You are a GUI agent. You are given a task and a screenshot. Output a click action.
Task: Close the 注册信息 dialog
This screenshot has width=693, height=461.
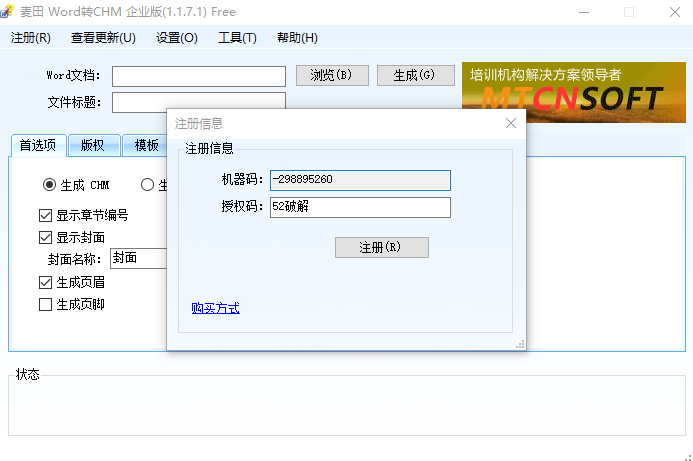pos(510,123)
